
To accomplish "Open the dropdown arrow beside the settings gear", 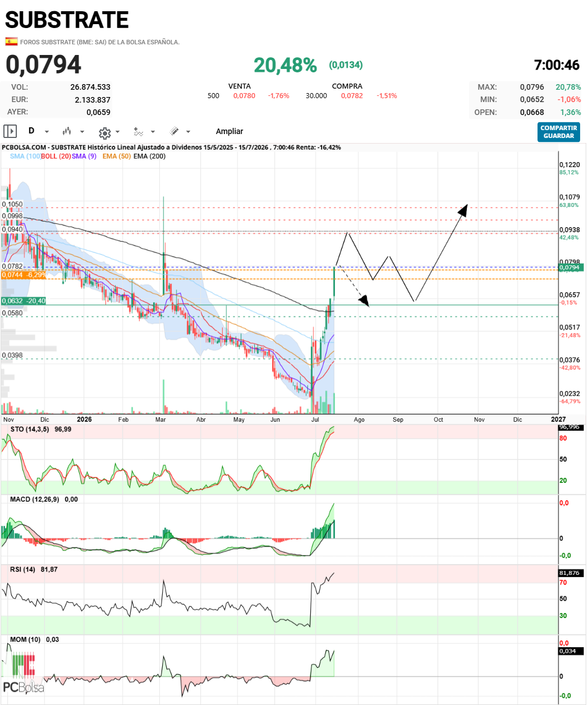I will click(x=117, y=132).
